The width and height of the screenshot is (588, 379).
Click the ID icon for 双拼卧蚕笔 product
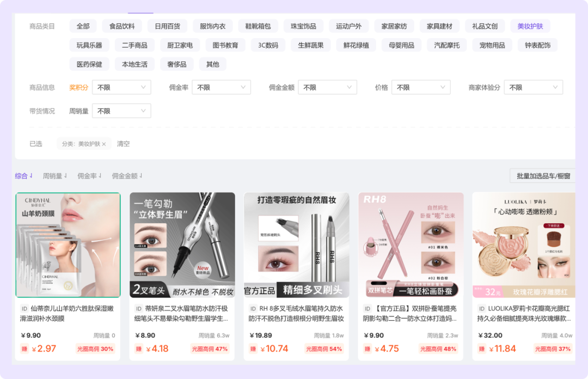367,308
